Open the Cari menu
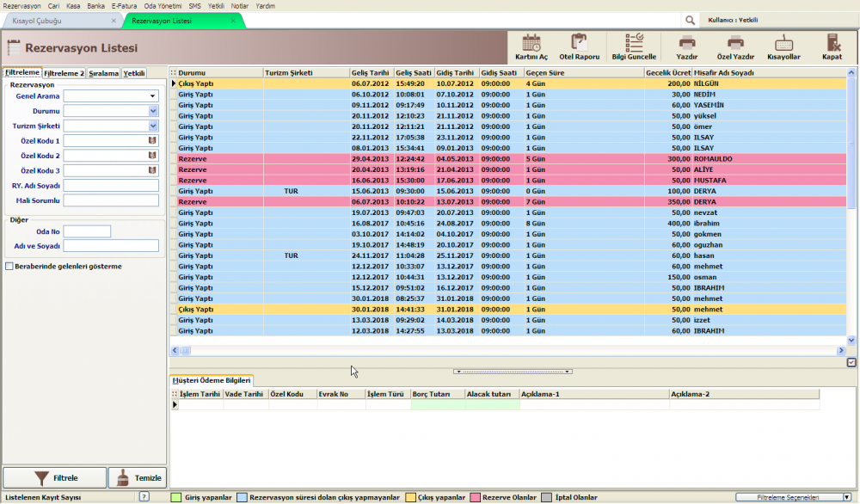 53,6
